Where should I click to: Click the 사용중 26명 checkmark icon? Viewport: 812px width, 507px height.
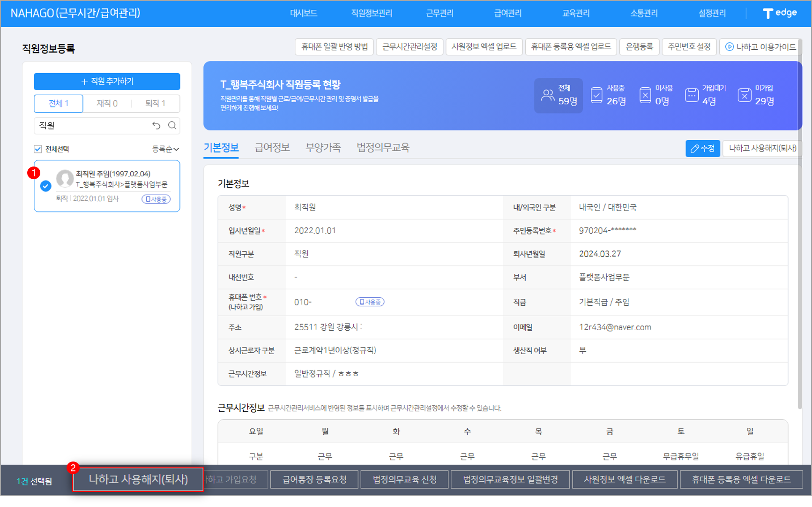pos(596,95)
